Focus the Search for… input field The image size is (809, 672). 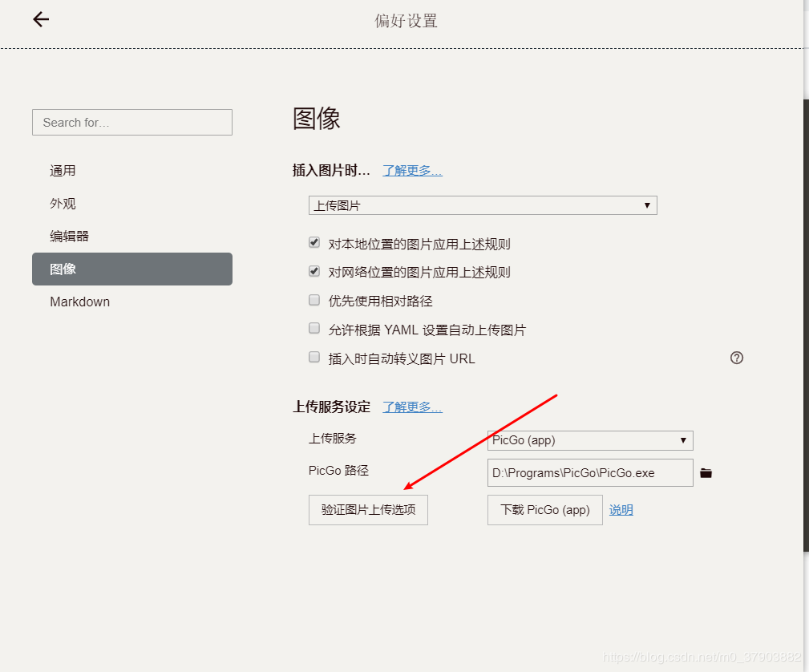pyautogui.click(x=132, y=123)
